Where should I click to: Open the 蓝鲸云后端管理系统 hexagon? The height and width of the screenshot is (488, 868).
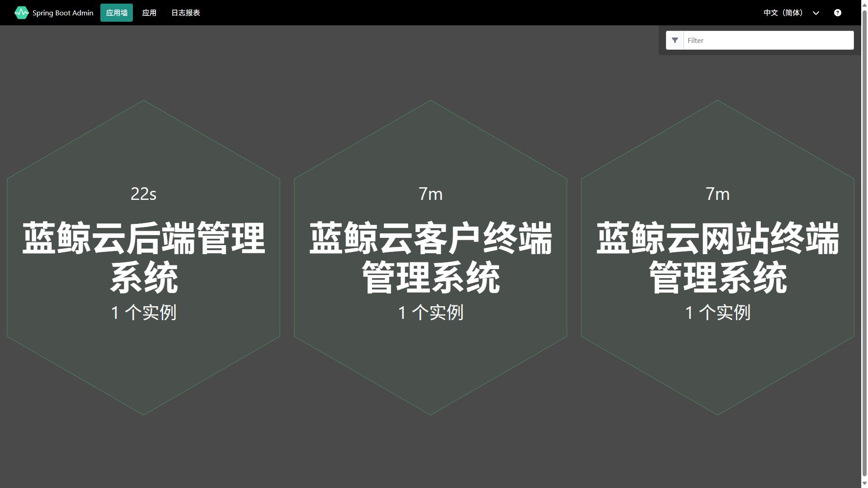pos(143,257)
